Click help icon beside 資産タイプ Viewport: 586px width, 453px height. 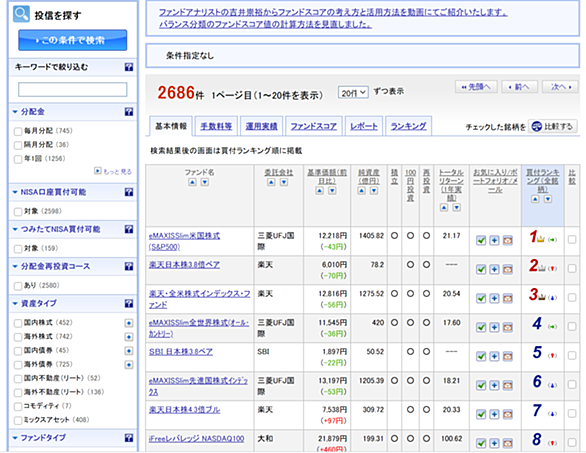point(129,303)
